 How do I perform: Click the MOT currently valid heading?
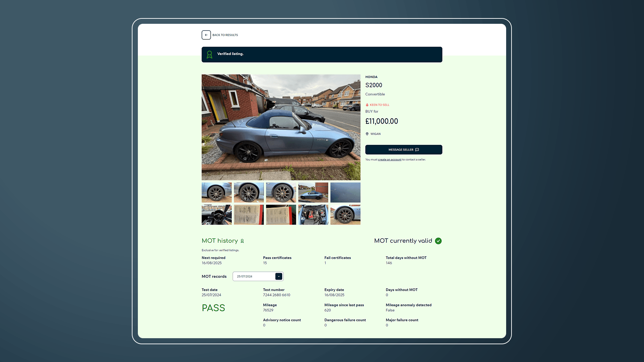pos(403,241)
